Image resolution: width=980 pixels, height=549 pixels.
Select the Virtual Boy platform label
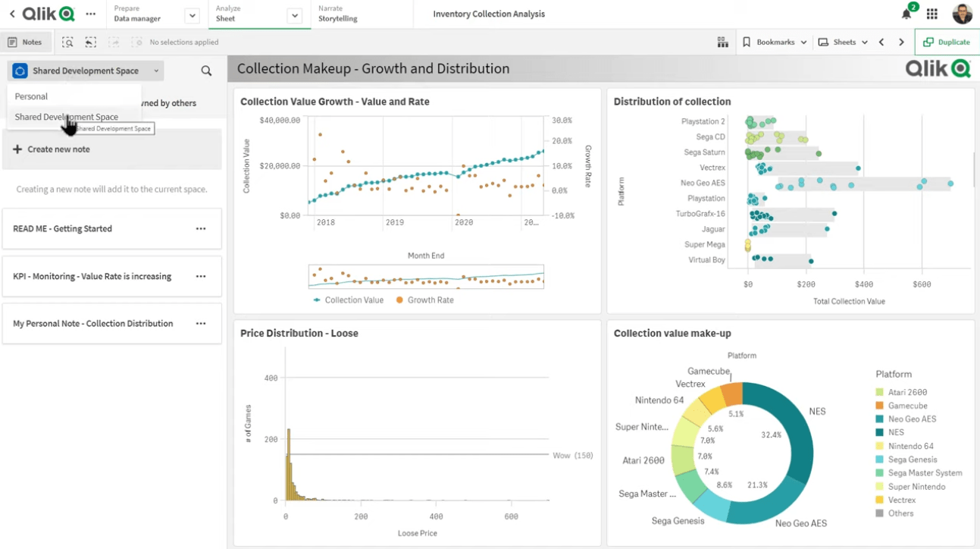(706, 260)
